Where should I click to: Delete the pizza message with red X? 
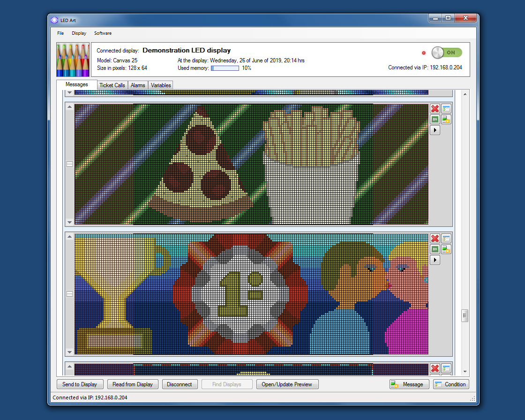point(435,109)
